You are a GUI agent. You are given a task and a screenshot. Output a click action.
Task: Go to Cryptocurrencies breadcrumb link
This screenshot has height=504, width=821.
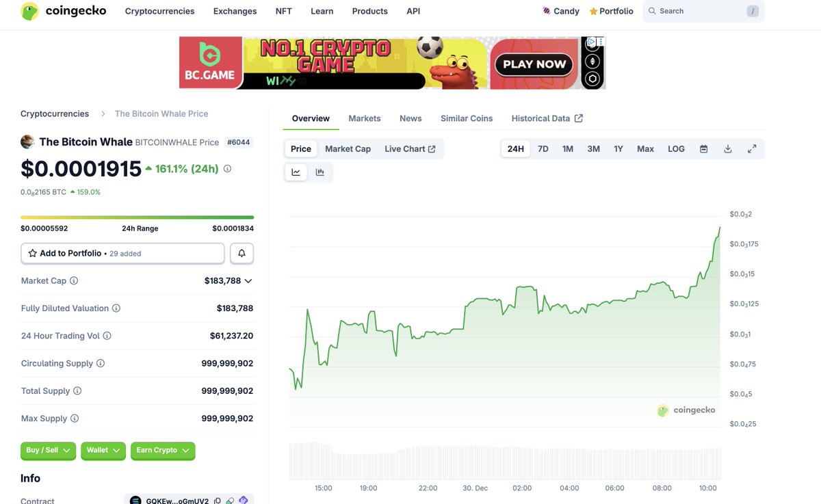pyautogui.click(x=55, y=114)
